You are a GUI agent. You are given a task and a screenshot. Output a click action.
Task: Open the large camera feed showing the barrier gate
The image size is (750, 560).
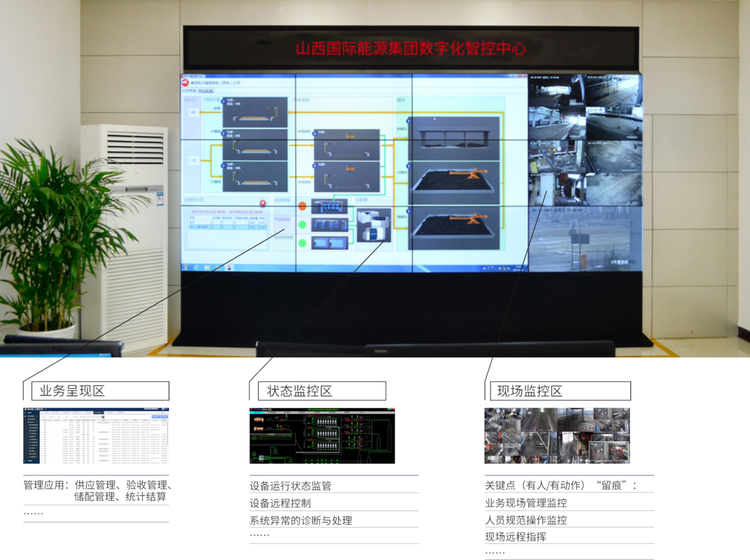pos(585,238)
